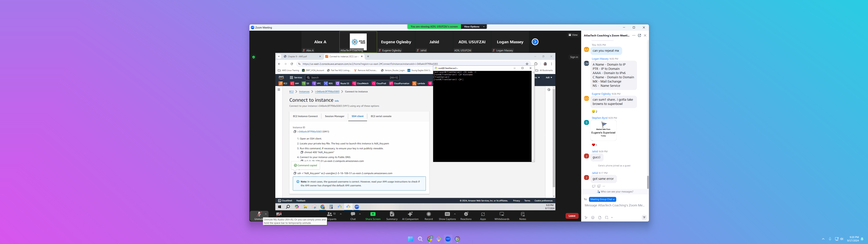Click the chat panel scrollbar

coord(648,182)
